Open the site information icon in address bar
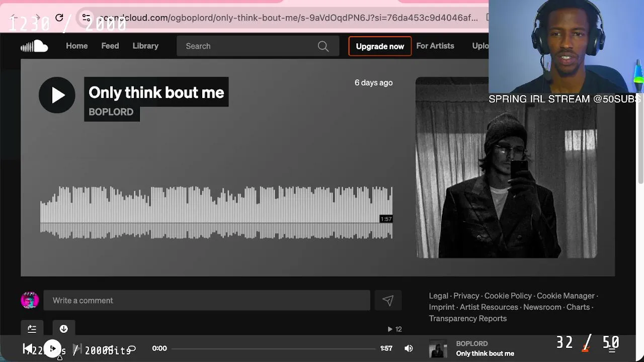 point(86,18)
